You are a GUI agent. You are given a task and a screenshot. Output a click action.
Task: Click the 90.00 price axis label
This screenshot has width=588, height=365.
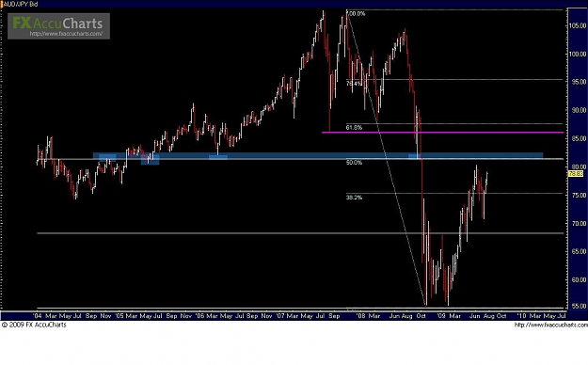pos(578,110)
